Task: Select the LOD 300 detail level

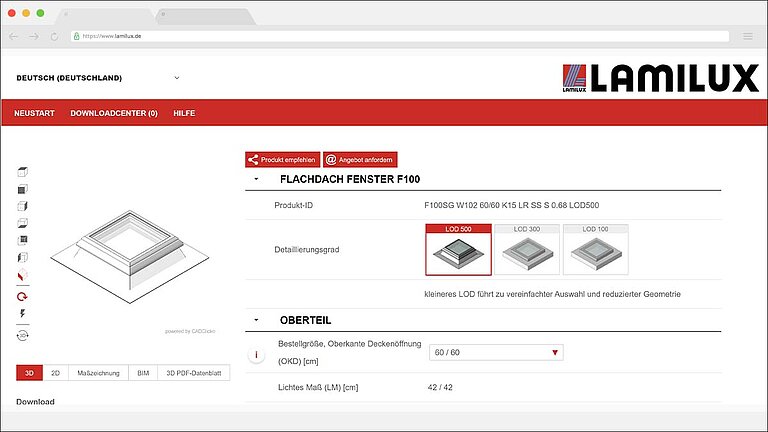Action: (x=527, y=249)
